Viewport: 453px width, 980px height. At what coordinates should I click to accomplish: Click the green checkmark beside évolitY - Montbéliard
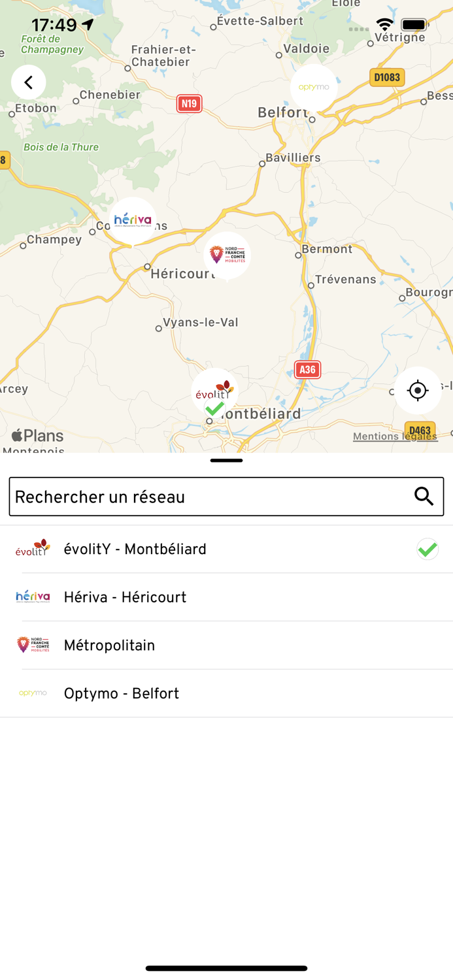428,549
